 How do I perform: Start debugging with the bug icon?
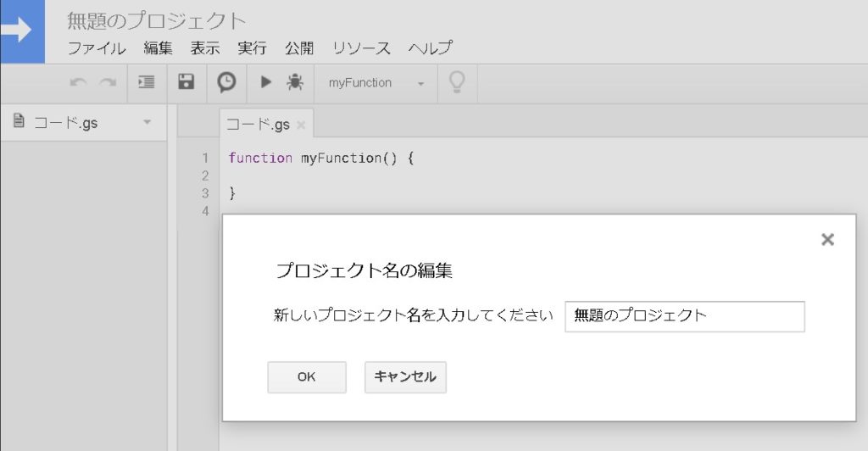point(294,82)
